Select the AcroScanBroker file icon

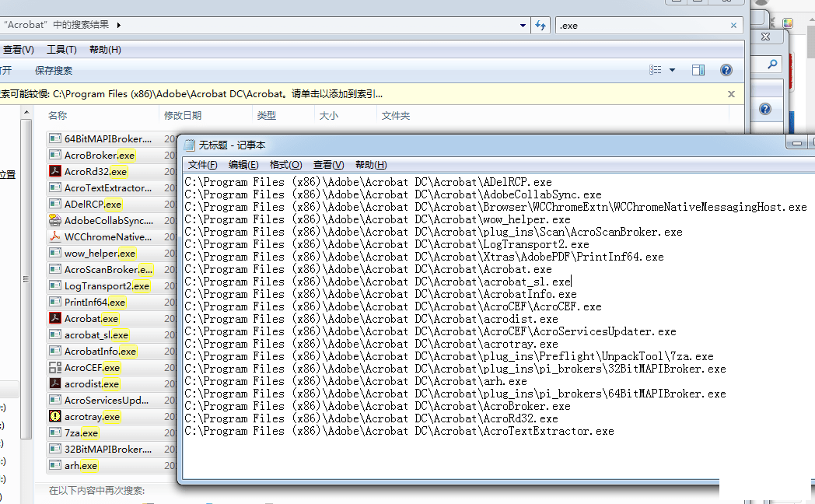pyautogui.click(x=55, y=269)
